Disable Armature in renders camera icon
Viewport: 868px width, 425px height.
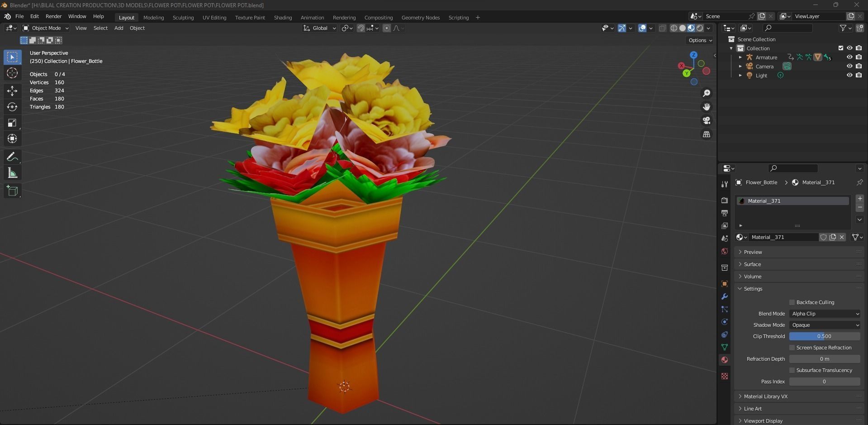click(859, 57)
